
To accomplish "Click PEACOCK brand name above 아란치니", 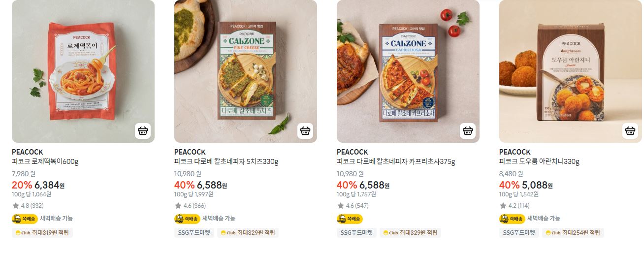I will pyautogui.click(x=515, y=152).
